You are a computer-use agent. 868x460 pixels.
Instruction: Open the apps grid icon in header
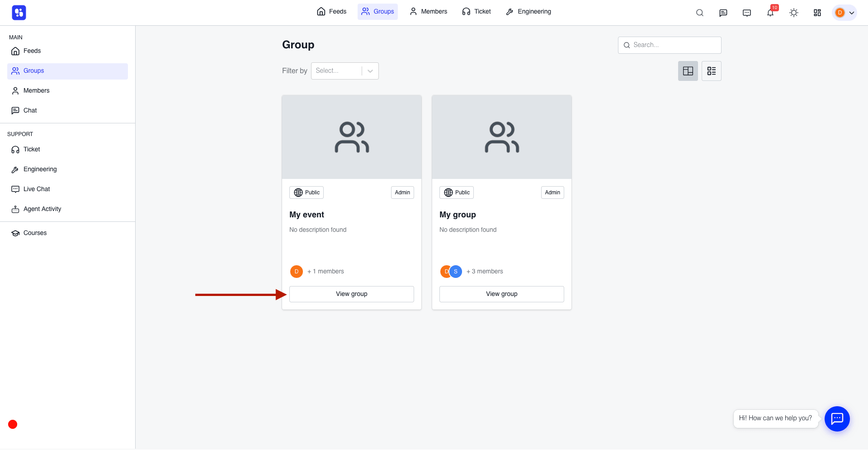tap(817, 13)
